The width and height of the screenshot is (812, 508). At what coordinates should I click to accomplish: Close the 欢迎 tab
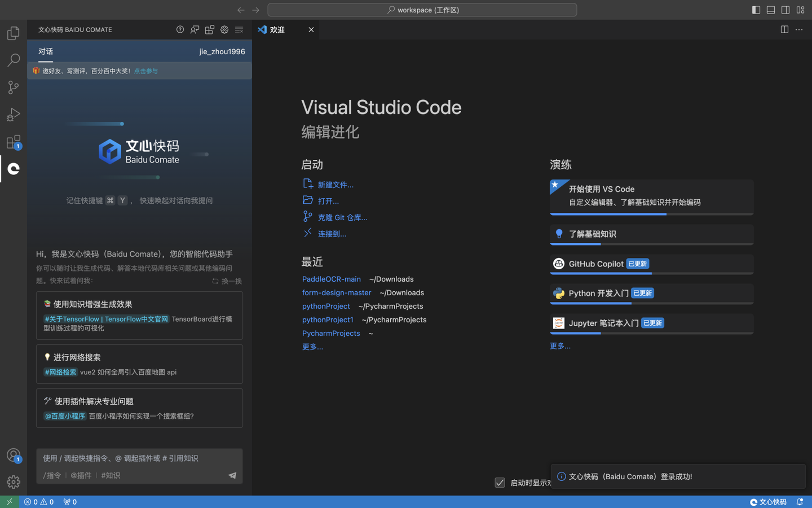point(311,29)
